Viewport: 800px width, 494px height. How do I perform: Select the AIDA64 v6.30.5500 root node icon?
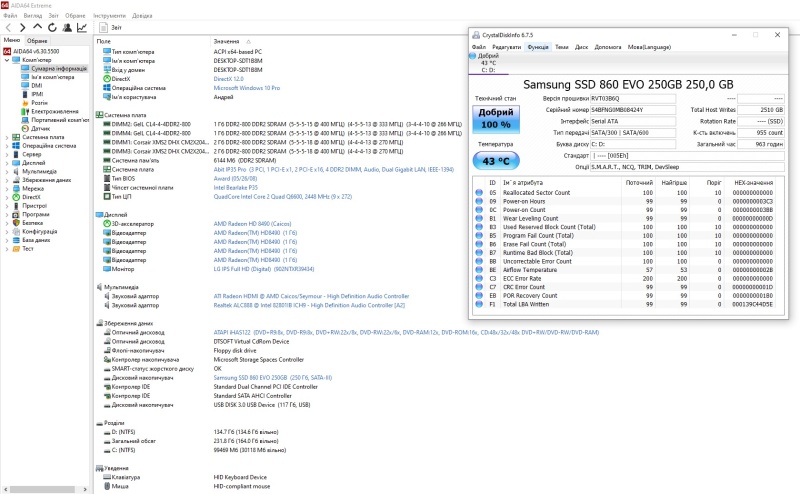coord(7,51)
